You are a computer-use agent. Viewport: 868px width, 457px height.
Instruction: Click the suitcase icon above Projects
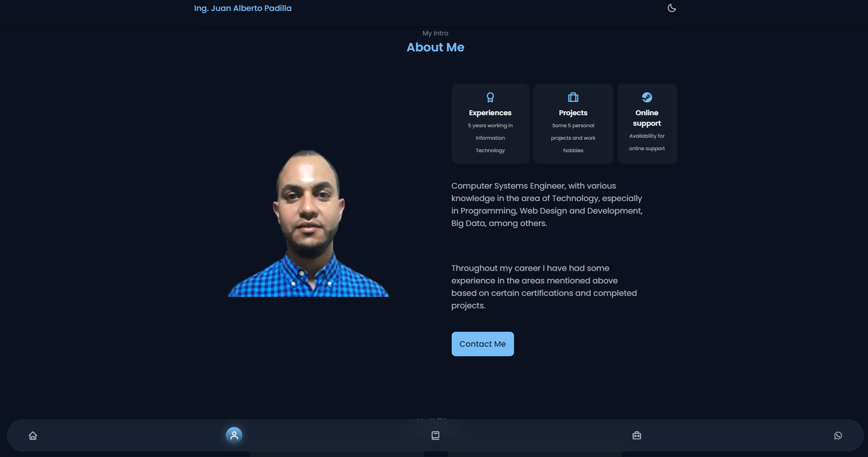pyautogui.click(x=573, y=97)
